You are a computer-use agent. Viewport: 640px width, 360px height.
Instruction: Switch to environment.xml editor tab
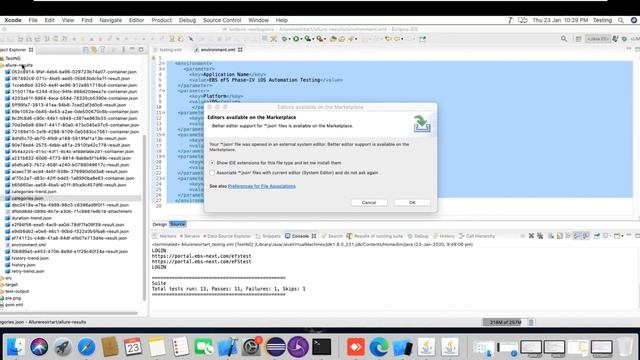218,49
